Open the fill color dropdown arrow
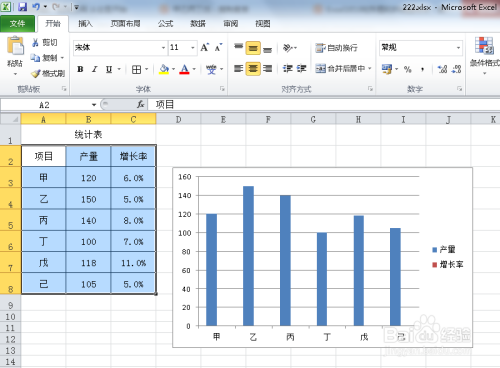Screen dimensions: 500x368 173,69
